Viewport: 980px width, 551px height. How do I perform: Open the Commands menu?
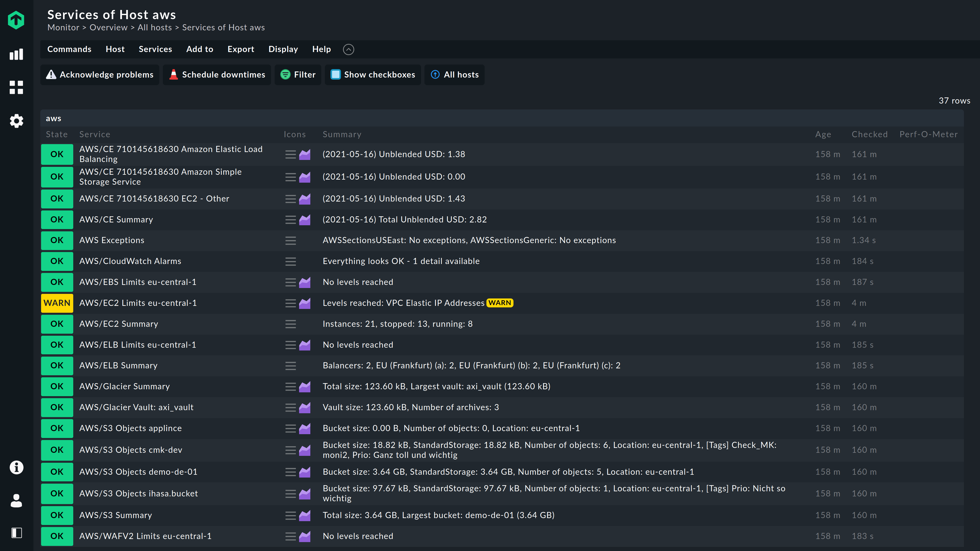pyautogui.click(x=69, y=49)
